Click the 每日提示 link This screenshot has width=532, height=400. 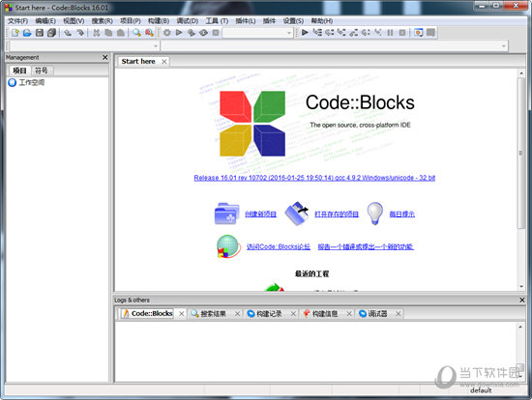pos(402,214)
